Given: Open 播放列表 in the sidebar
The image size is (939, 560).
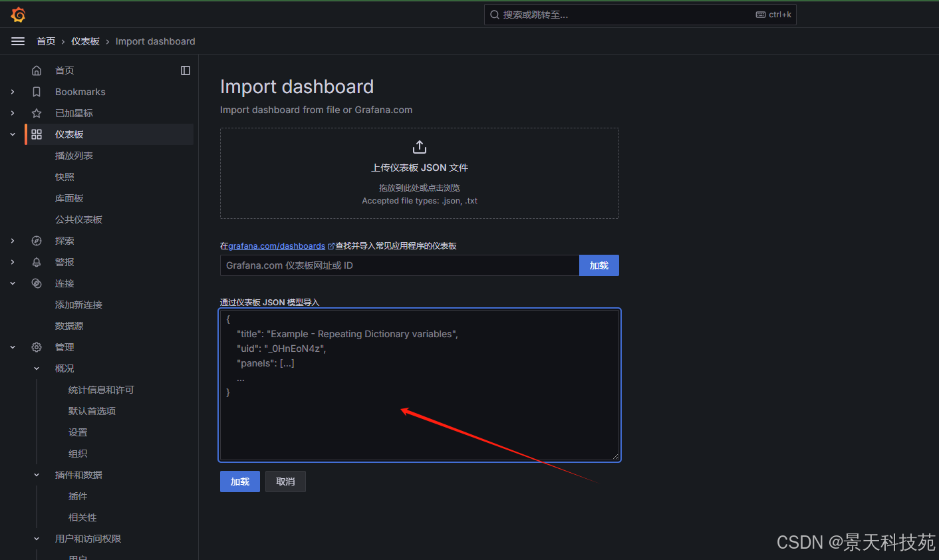Looking at the screenshot, I should pos(74,156).
